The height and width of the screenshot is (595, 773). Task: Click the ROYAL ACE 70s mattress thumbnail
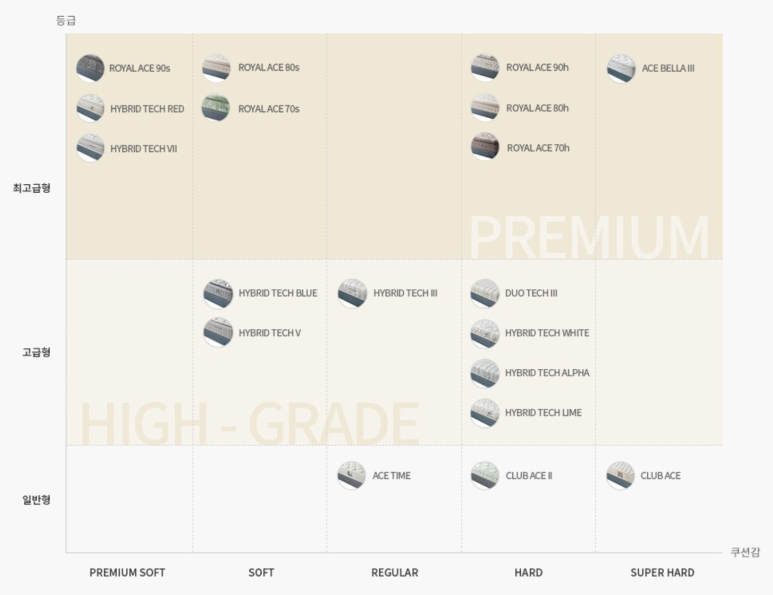pyautogui.click(x=216, y=108)
